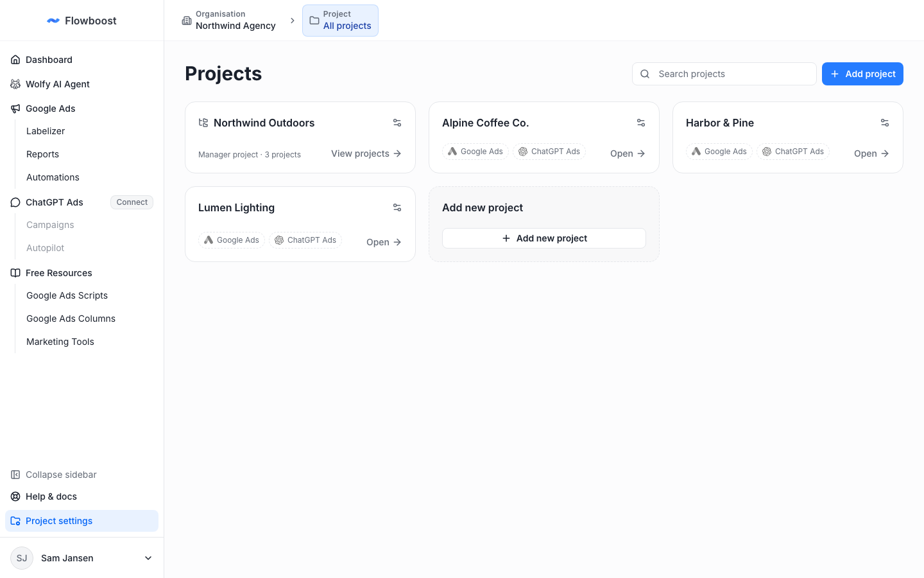
Task: Open settings icon on Lumen Lighting card
Action: tap(397, 207)
